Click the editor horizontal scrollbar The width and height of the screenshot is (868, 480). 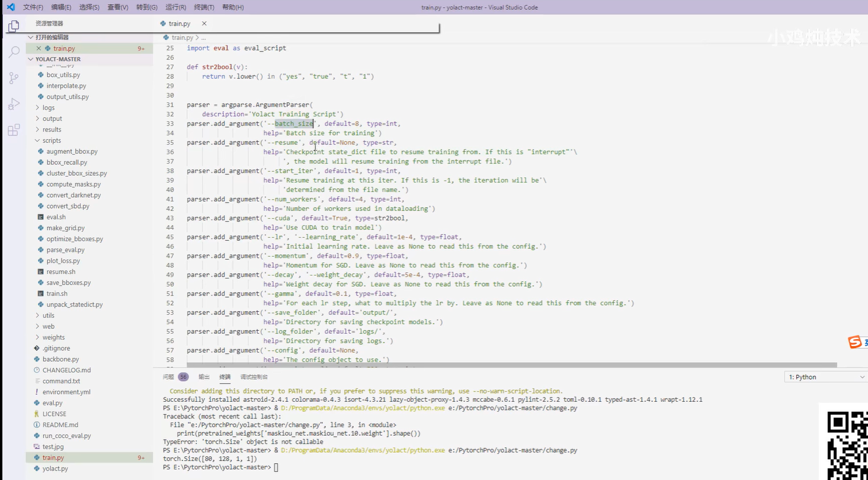[x=512, y=365]
